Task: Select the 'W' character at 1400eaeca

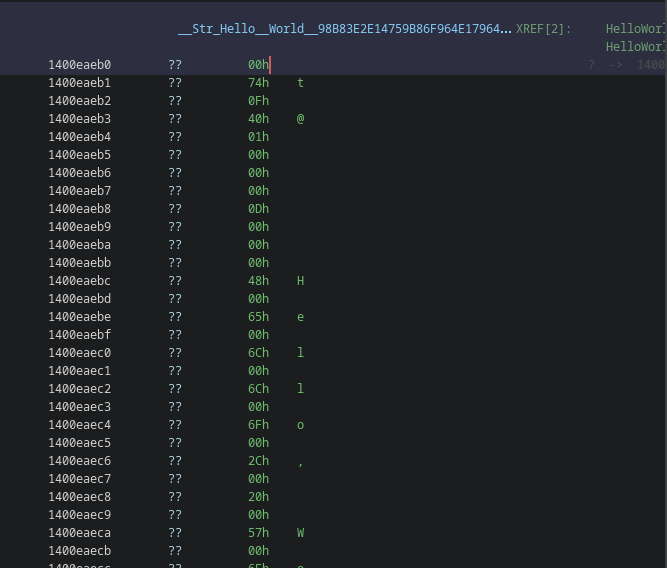Action: click(x=300, y=533)
